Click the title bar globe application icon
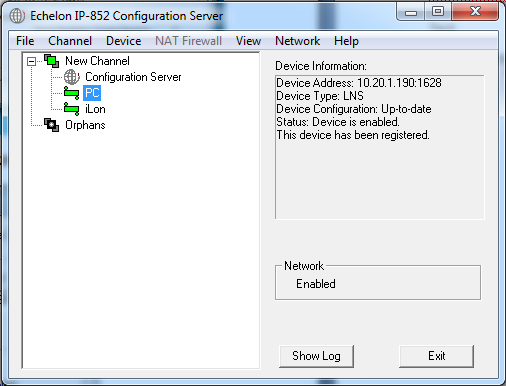 (17, 16)
